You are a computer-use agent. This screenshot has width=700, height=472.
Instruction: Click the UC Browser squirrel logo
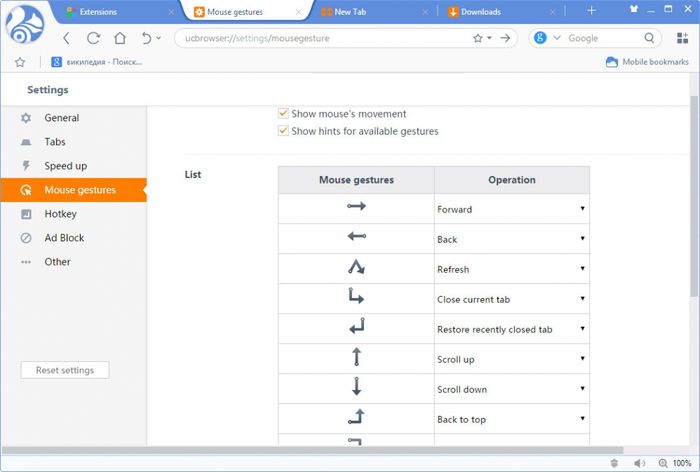coord(25,25)
